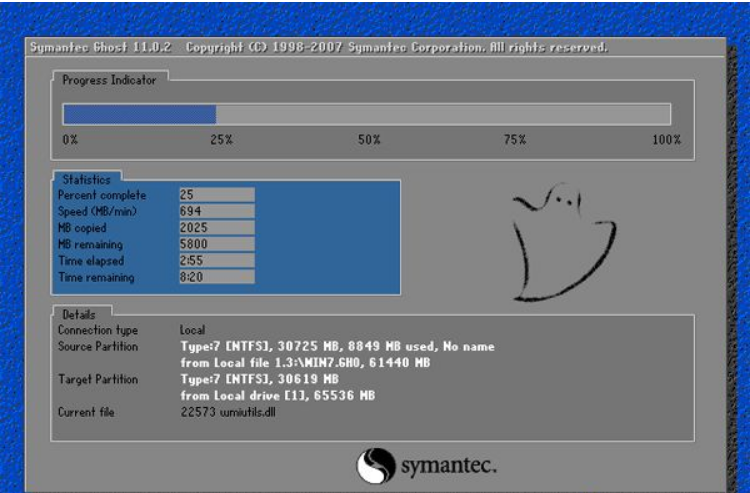Click the filled blue part of progress bar
Viewport: 750px width, 493px height.
[139, 114]
